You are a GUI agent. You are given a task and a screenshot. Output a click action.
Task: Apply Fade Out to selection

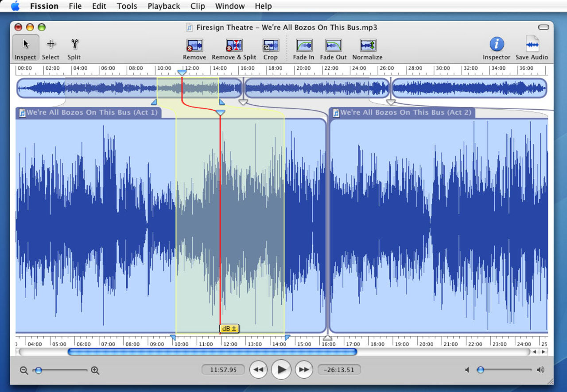tap(333, 46)
